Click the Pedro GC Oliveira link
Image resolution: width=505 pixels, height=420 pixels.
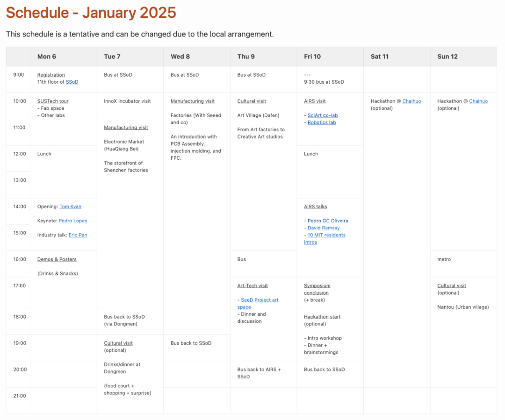click(328, 221)
